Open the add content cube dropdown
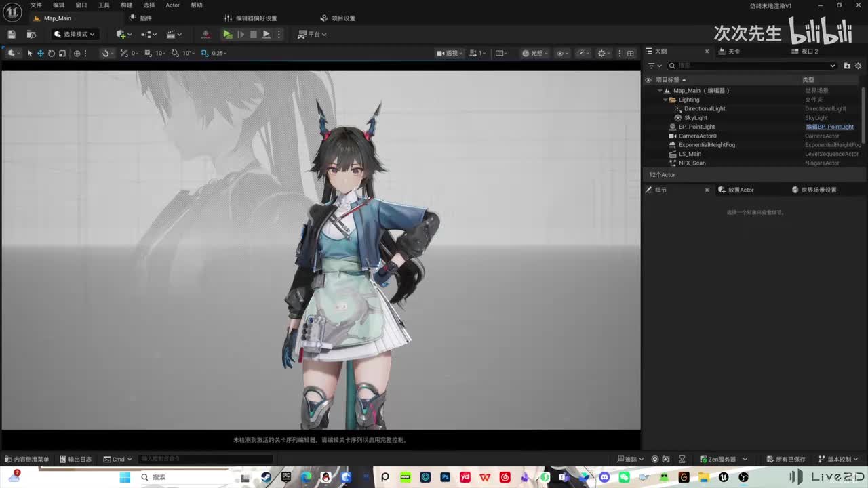The image size is (868, 488). [123, 34]
